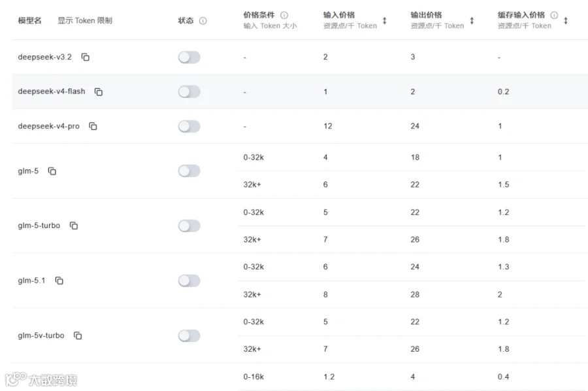Screen dimensions: 588x391
Task: Sort the 输出价格 column with its arrows
Action: [472, 21]
